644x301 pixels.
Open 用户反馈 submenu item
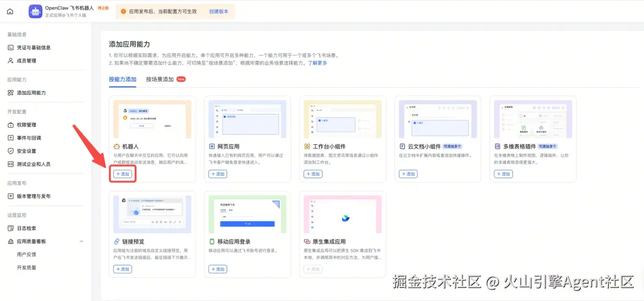click(27, 255)
